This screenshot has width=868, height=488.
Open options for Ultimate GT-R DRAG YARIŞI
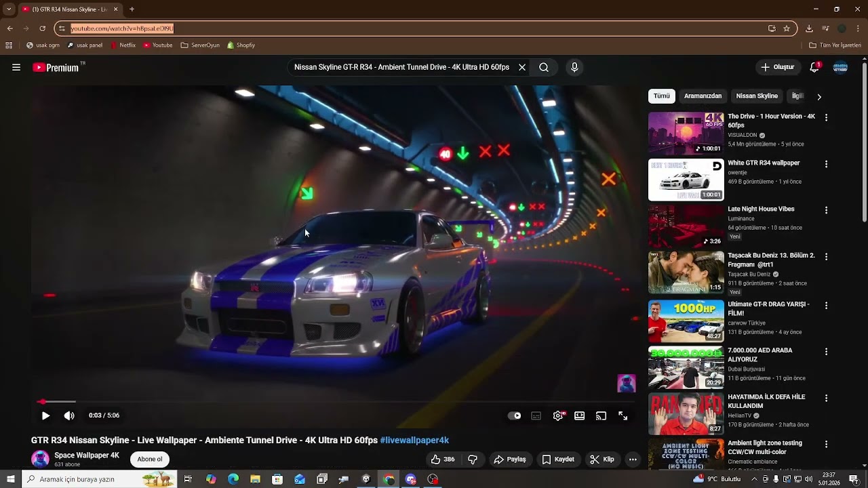tap(826, 305)
